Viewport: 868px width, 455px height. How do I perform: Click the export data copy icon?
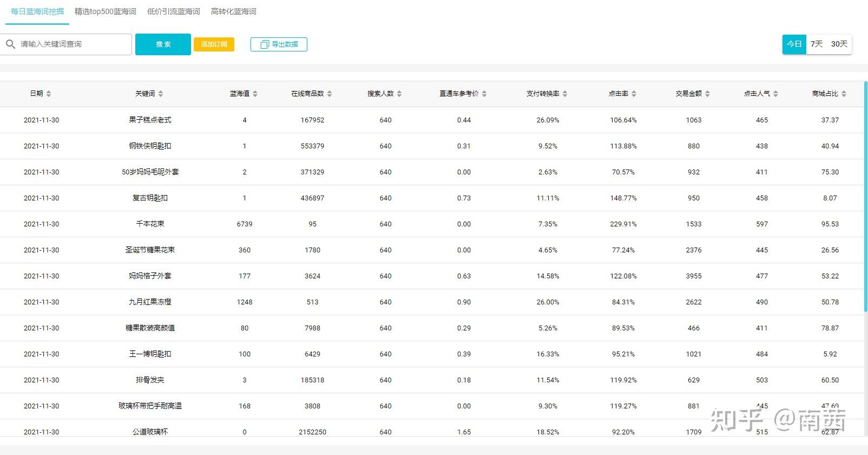pyautogui.click(x=265, y=44)
